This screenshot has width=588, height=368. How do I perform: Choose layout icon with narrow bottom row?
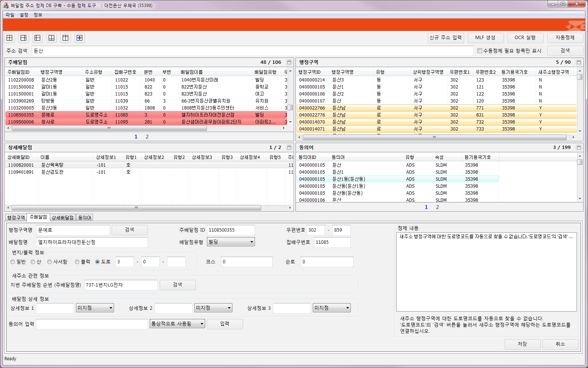pos(52,38)
